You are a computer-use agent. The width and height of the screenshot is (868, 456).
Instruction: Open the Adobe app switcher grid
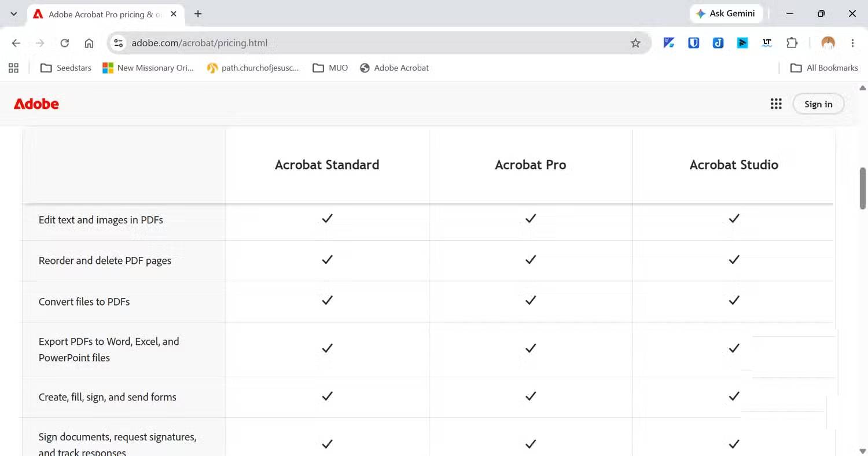776,104
